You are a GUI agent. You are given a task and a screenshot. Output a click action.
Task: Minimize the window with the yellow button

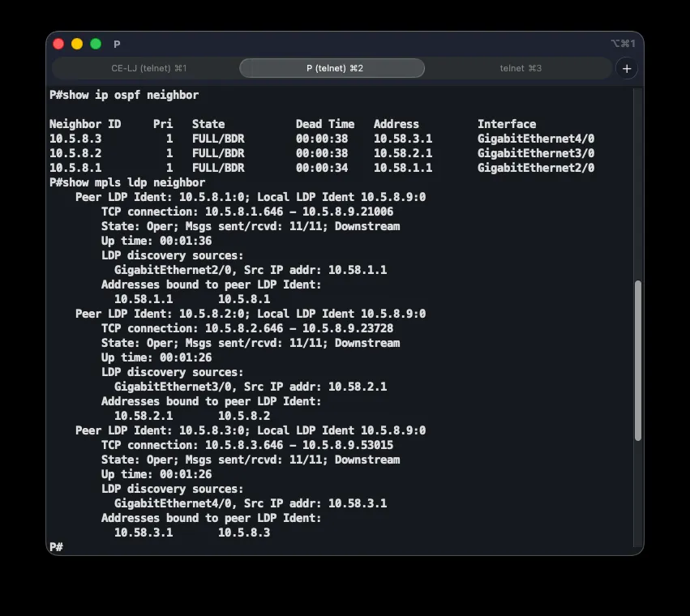coord(77,44)
